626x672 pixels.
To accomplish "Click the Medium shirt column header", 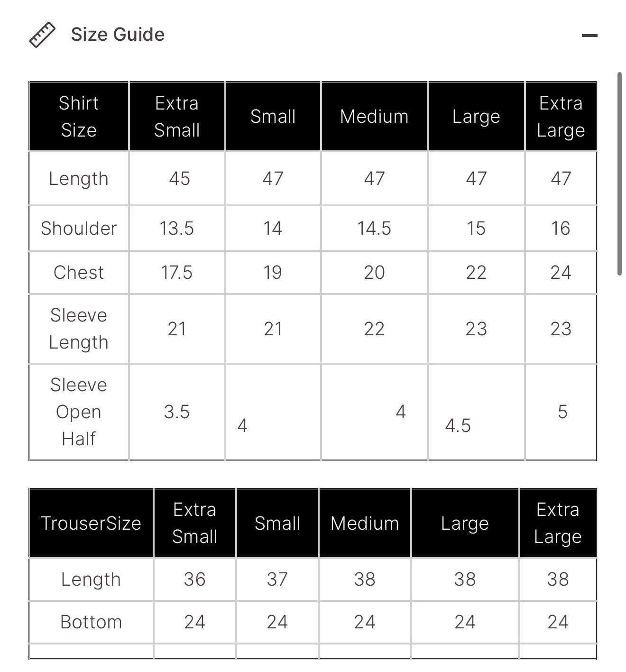I will click(374, 117).
